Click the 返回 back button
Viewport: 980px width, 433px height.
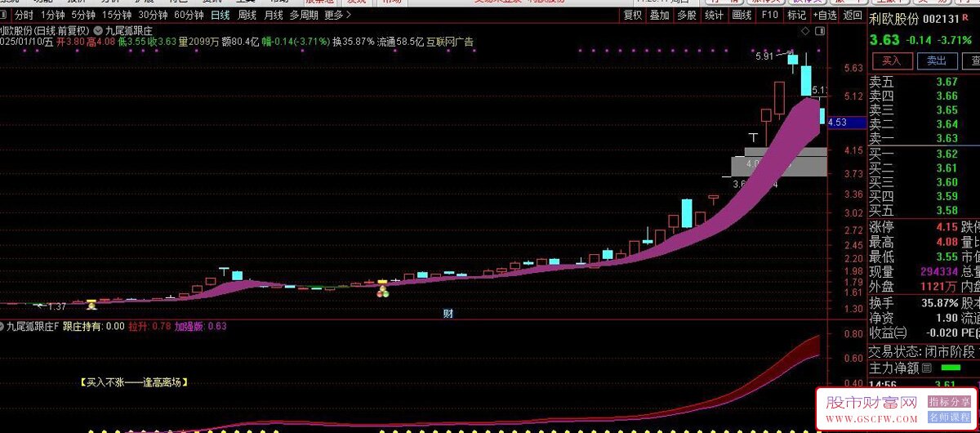tap(853, 15)
